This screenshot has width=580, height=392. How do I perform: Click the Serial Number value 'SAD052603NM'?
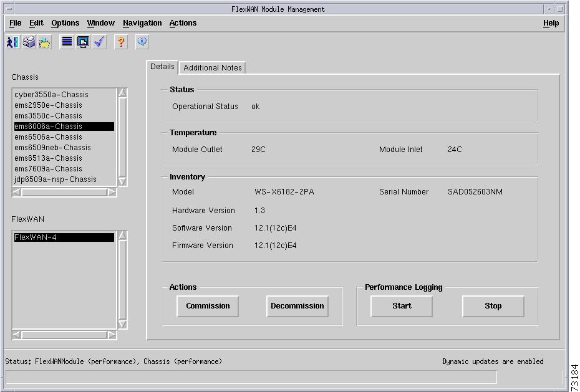coord(475,192)
